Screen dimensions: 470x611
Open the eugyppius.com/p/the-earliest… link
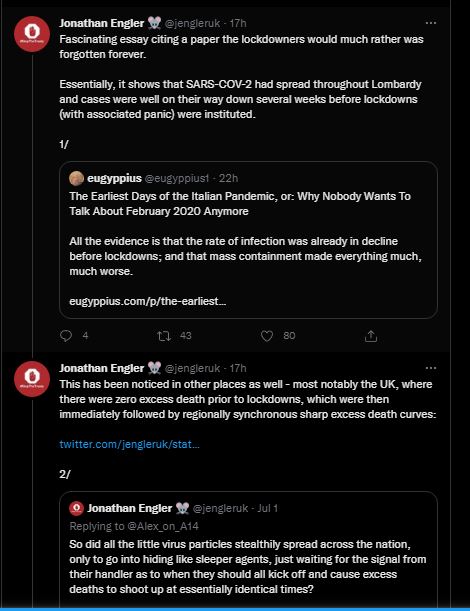[x=148, y=301]
